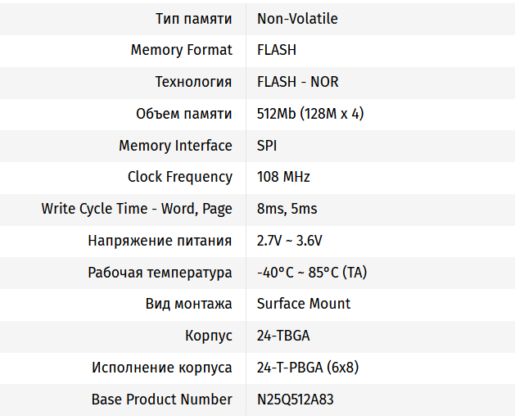Click the 'Напряжение питания' label
515x420 pixels.
pos(160,241)
